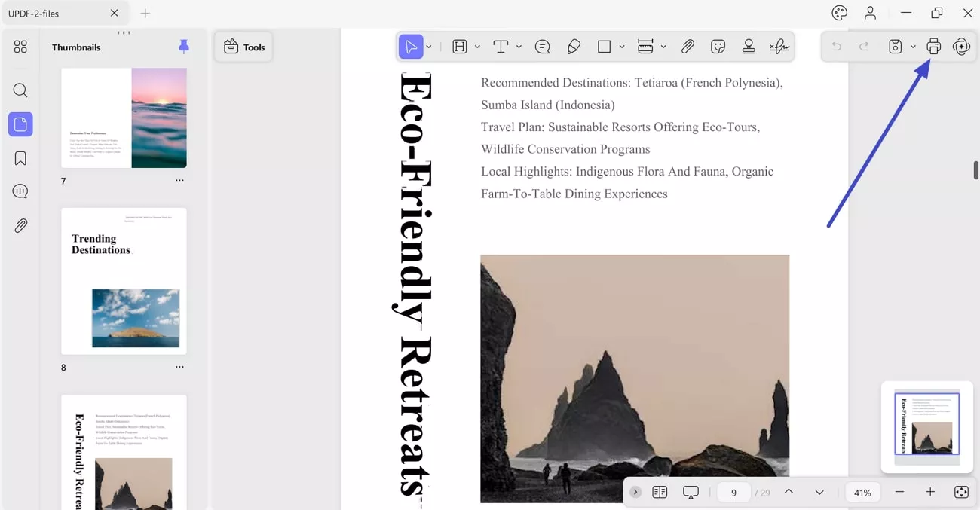Screen dimensions: 980x510
Task: Redo the last action
Action: [864, 47]
